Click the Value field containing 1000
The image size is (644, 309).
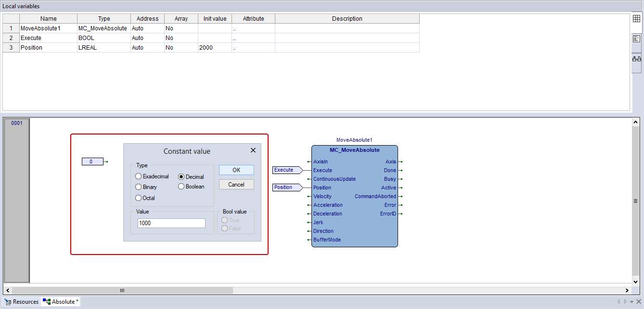171,223
